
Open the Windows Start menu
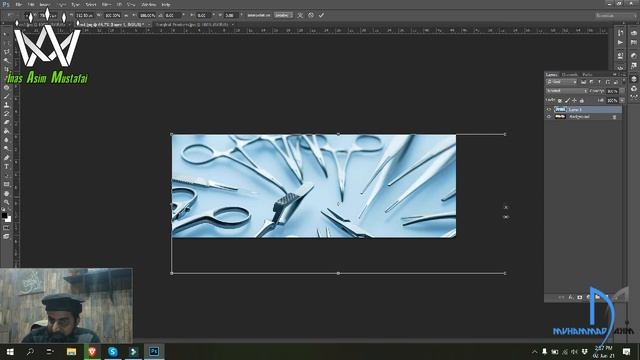(x=10, y=351)
